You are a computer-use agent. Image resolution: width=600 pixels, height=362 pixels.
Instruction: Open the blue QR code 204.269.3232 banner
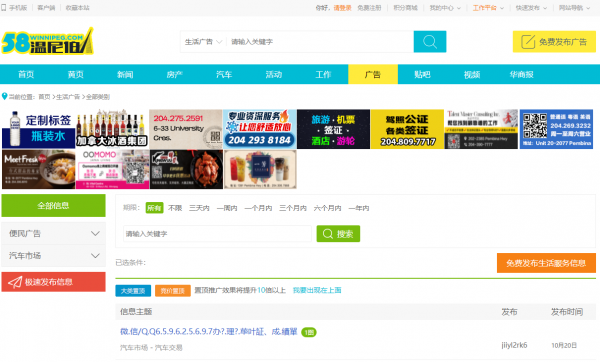coord(556,129)
